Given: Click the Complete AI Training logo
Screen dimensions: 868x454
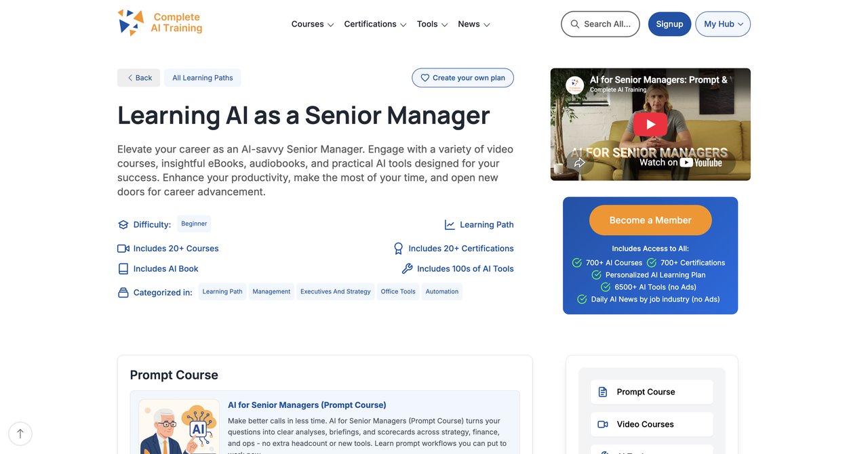Looking at the screenshot, I should click(160, 22).
